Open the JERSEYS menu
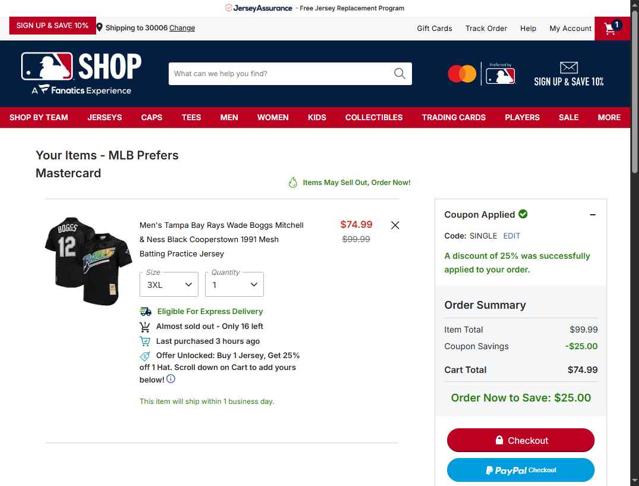This screenshot has width=639, height=486. coord(105,117)
